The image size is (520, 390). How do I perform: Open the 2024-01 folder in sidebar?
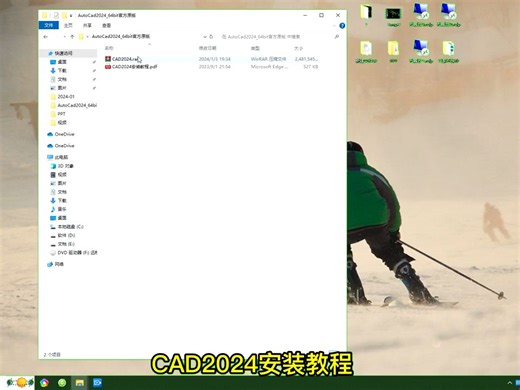click(66, 97)
